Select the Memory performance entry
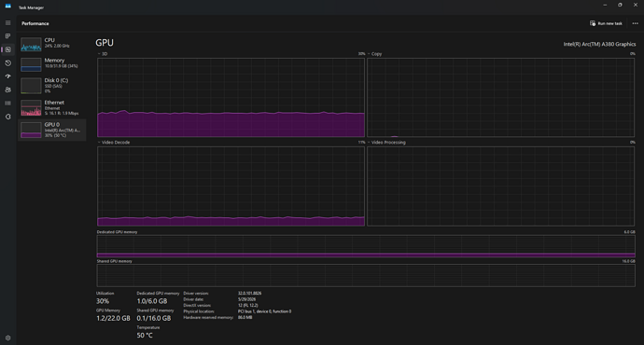The image size is (644, 345). (51, 63)
